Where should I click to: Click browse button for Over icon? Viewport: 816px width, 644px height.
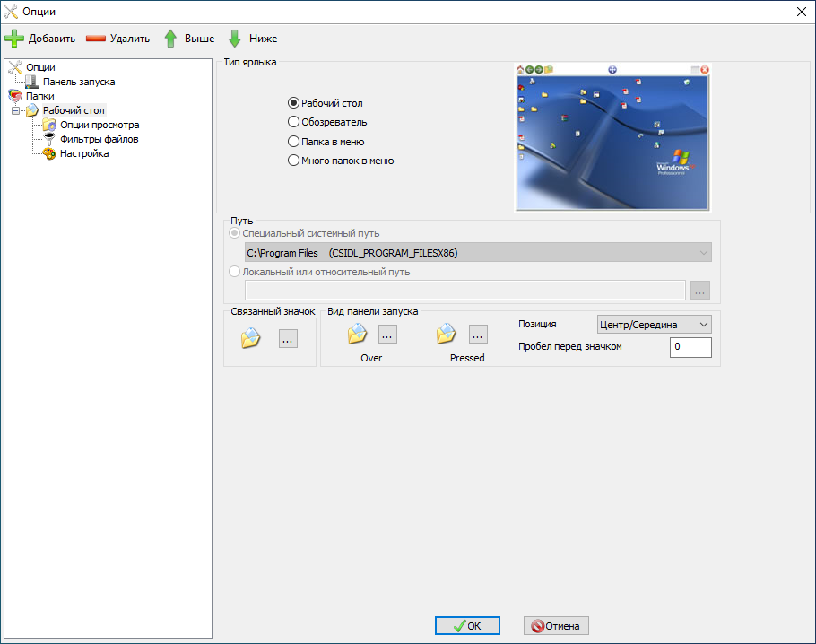point(387,335)
